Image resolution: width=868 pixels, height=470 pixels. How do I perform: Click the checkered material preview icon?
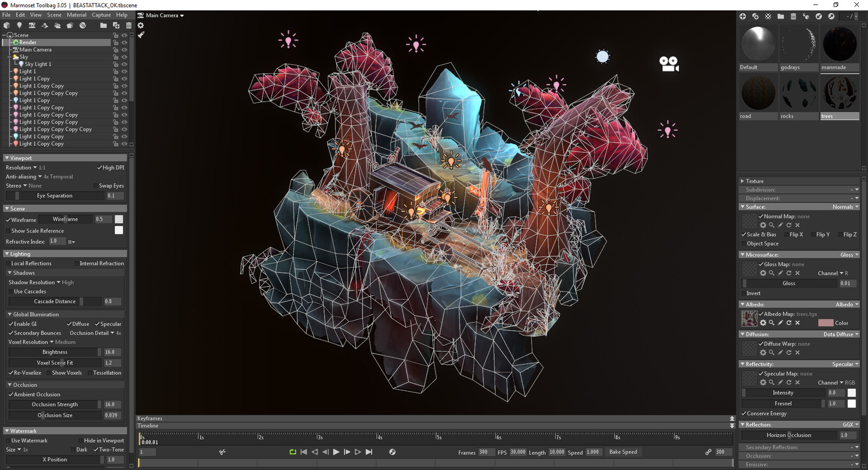(x=768, y=16)
